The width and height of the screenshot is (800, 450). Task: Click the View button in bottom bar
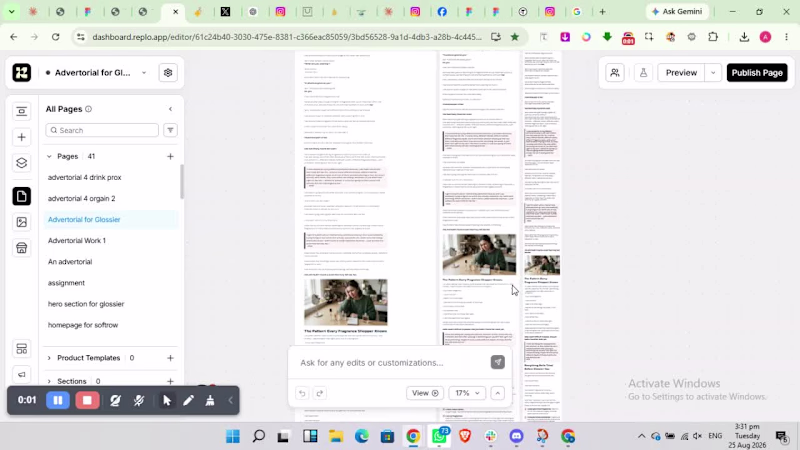[x=425, y=393]
